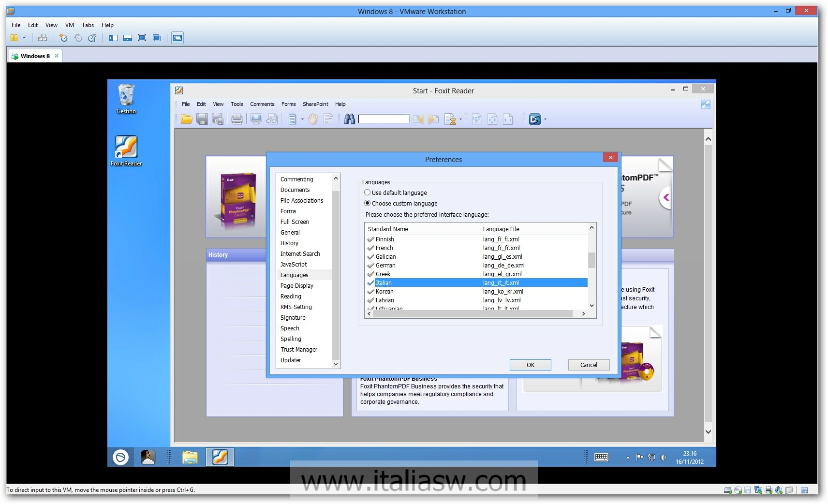Viewport: 828px width, 504px height.
Task: Click the Actual Size 100% icon
Action: click(x=476, y=119)
